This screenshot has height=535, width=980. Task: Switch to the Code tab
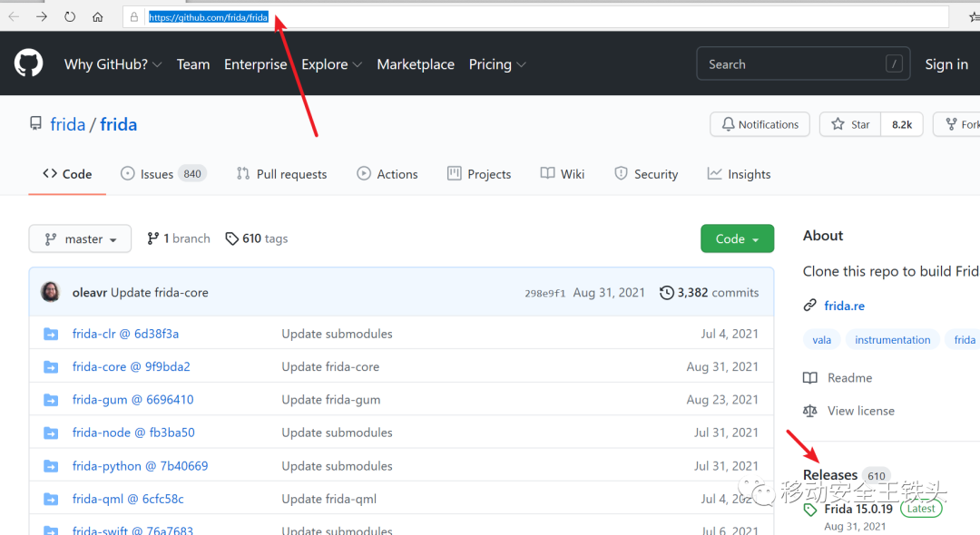point(67,174)
